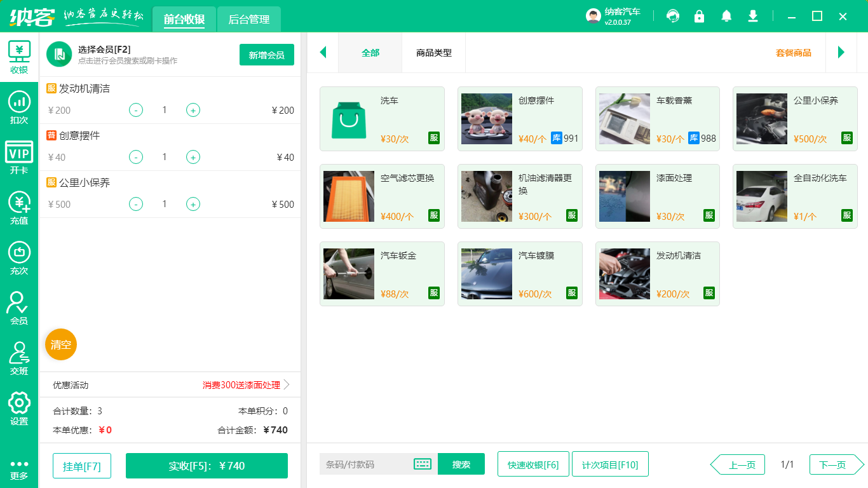Open the 充次 top-up-times panel

pyautogui.click(x=19, y=257)
